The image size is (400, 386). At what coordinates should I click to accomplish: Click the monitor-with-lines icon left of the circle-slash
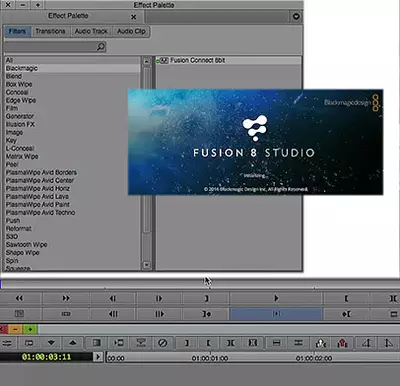point(141,343)
